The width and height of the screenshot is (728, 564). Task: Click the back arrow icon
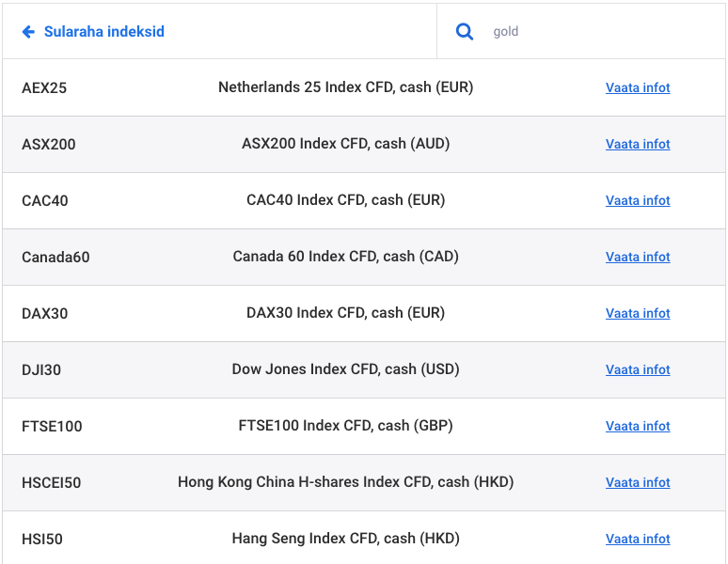(28, 32)
